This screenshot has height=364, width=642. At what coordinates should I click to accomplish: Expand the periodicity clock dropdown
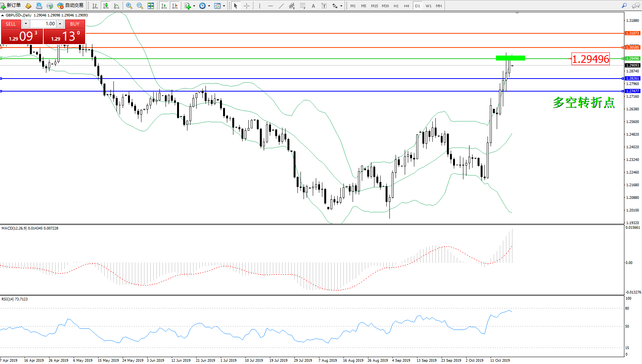209,6
